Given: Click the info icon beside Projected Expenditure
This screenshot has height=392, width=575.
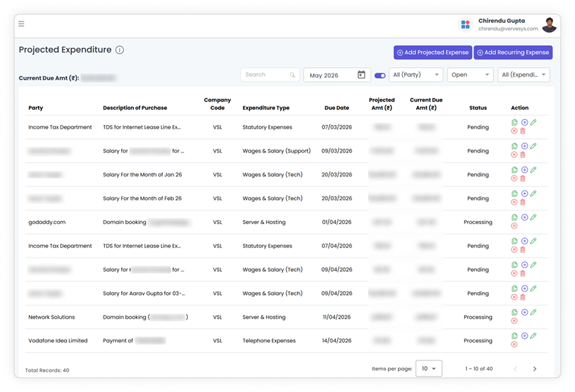Looking at the screenshot, I should (x=119, y=50).
